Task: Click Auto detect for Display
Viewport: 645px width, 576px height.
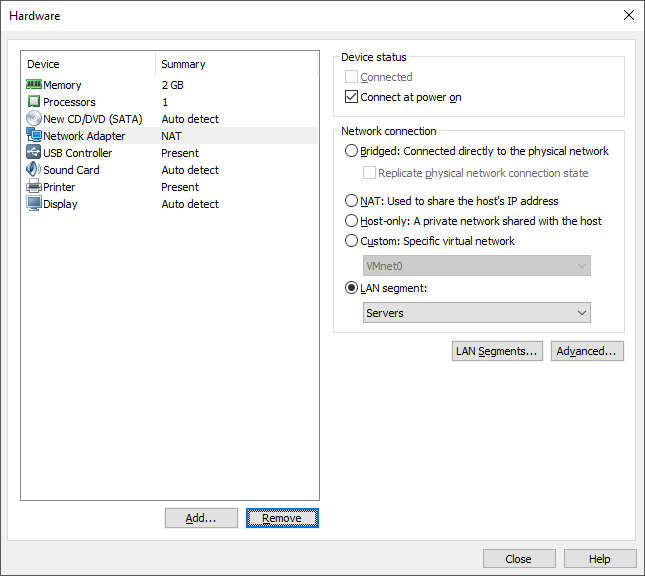Action: 190,204
